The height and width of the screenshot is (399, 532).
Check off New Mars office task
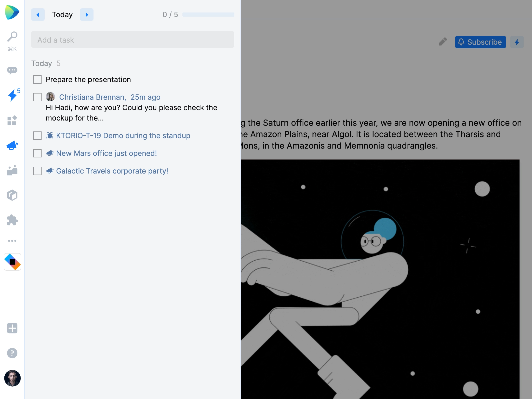pyautogui.click(x=37, y=153)
